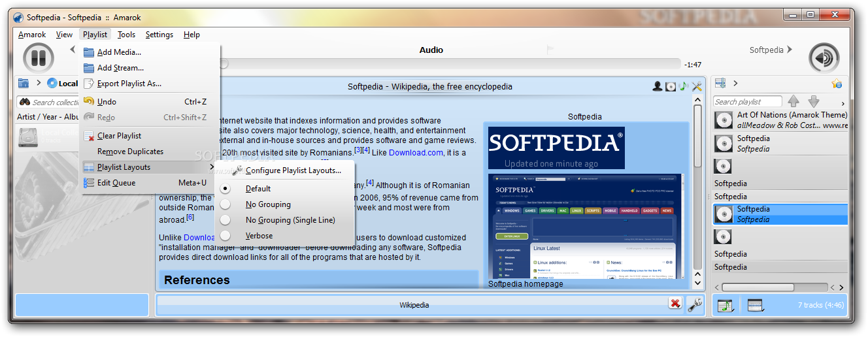Select the Verbose layout radio button
868x337 pixels.
tap(225, 236)
